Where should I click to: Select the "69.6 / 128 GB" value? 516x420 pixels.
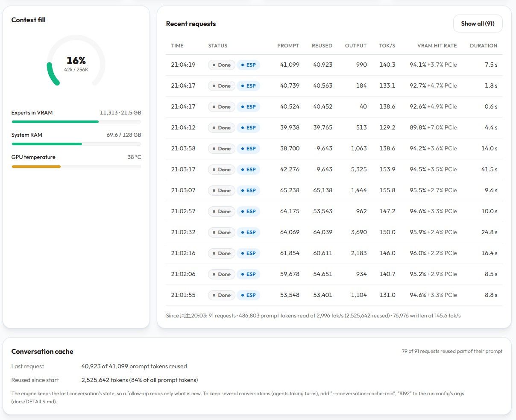click(124, 135)
